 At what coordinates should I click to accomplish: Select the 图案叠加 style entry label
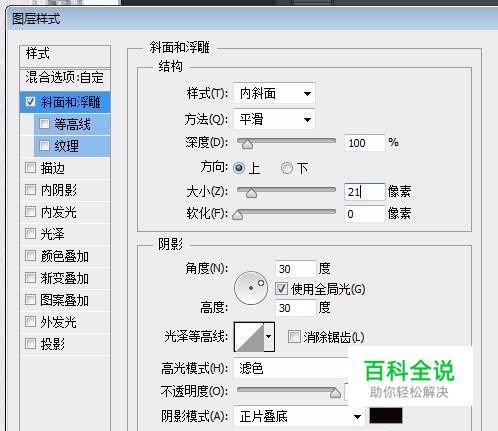(x=65, y=300)
